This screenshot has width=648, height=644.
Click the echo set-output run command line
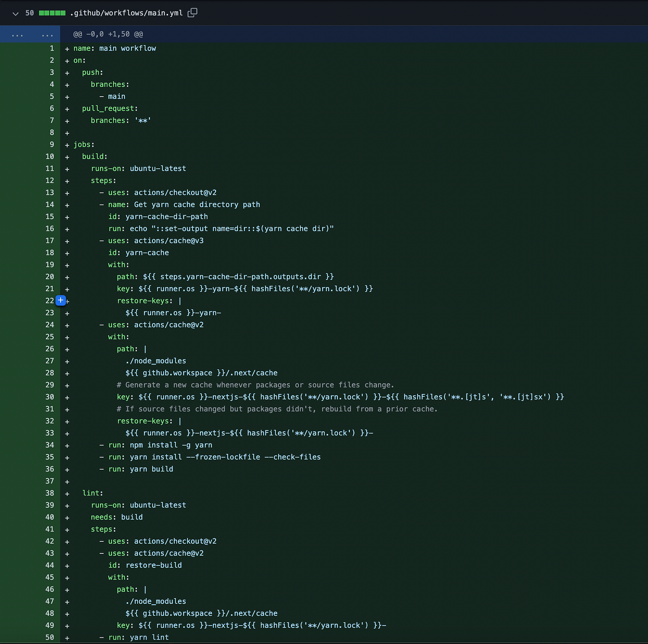click(x=221, y=229)
